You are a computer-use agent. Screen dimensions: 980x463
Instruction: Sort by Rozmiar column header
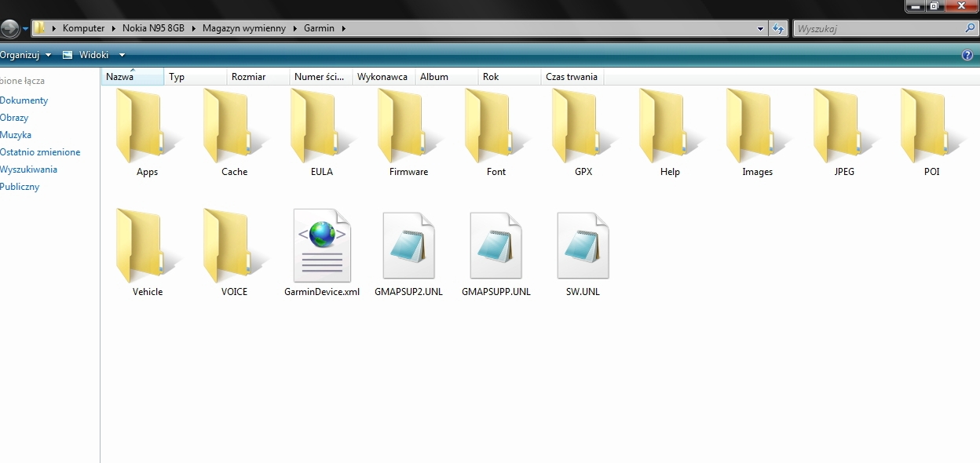[258, 77]
